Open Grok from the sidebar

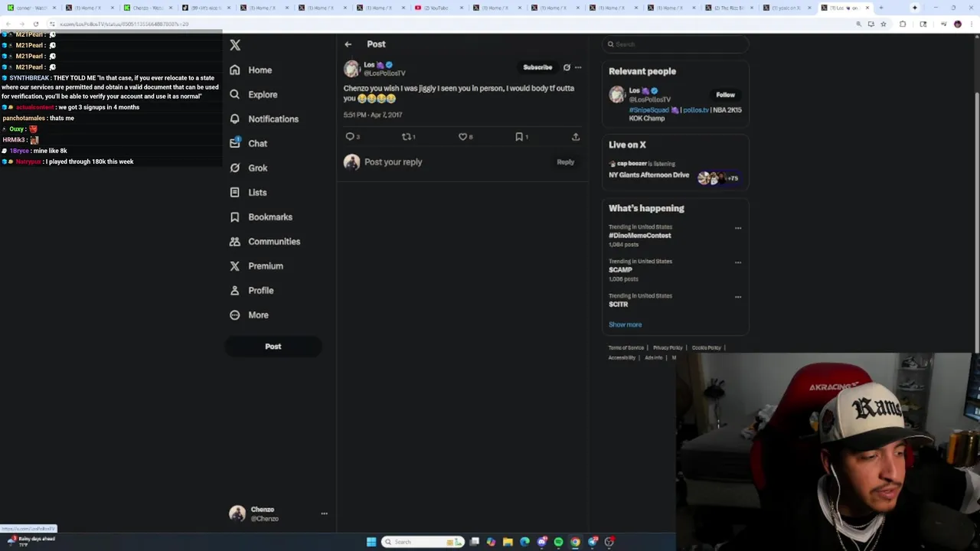(x=248, y=168)
